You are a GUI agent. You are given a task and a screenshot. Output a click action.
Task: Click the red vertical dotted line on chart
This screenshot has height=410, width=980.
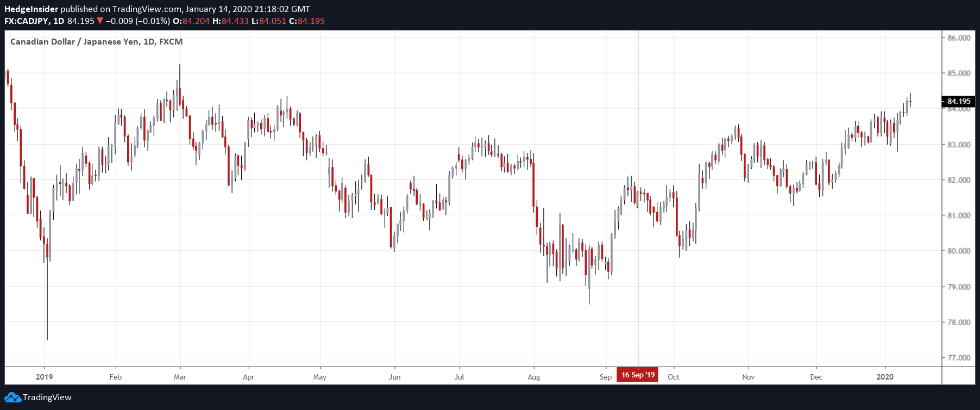(638, 198)
